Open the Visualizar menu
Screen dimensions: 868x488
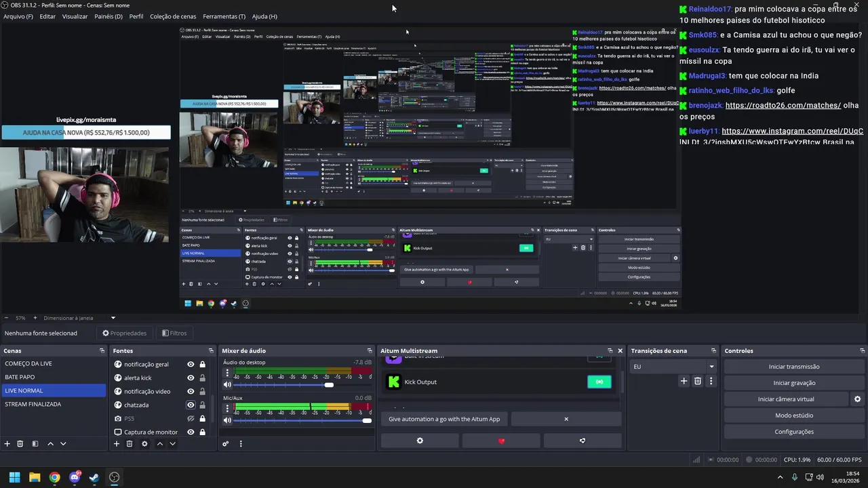75,16
